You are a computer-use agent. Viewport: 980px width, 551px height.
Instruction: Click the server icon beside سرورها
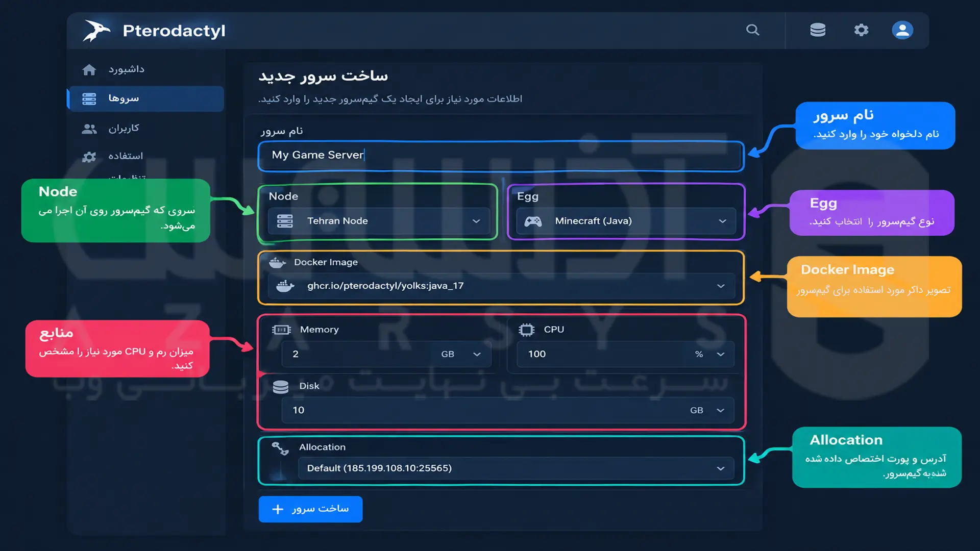click(x=89, y=98)
